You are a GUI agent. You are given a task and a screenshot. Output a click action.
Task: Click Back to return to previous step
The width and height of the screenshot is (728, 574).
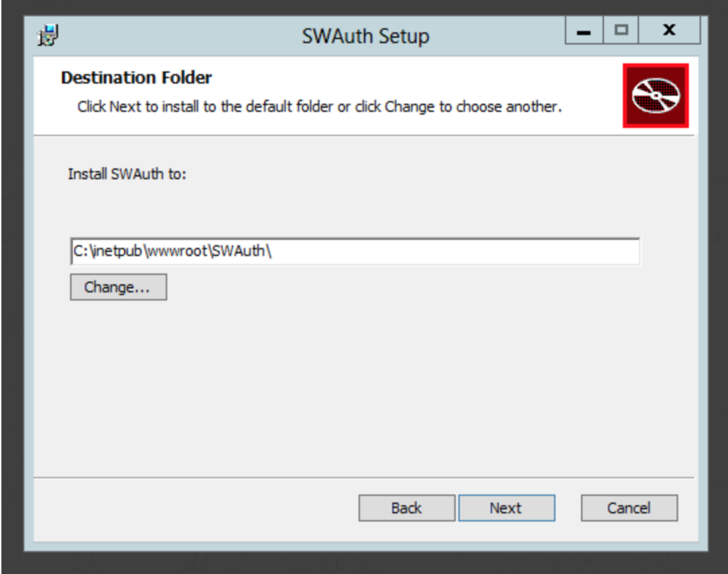tap(406, 507)
